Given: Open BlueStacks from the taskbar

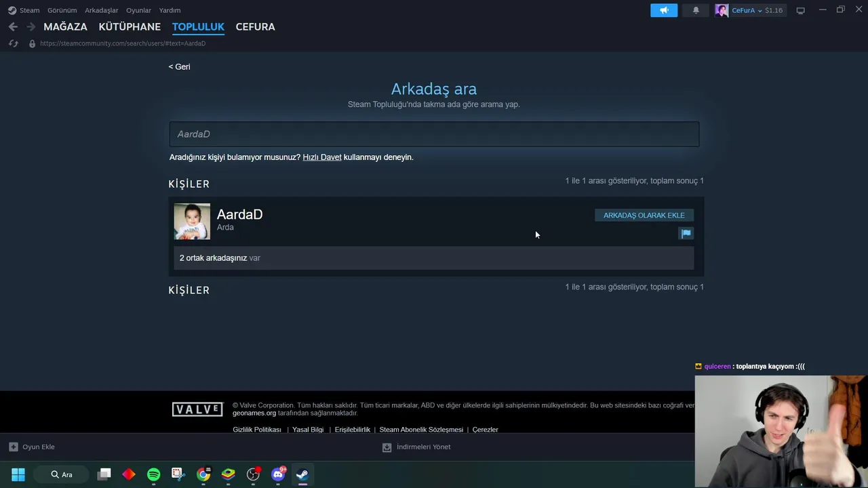Looking at the screenshot, I should 229,474.
